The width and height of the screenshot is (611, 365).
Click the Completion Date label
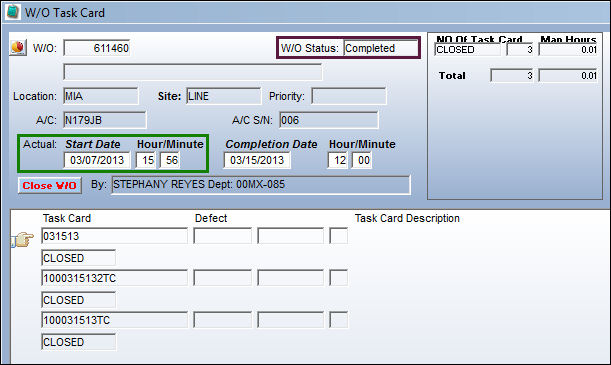[271, 144]
